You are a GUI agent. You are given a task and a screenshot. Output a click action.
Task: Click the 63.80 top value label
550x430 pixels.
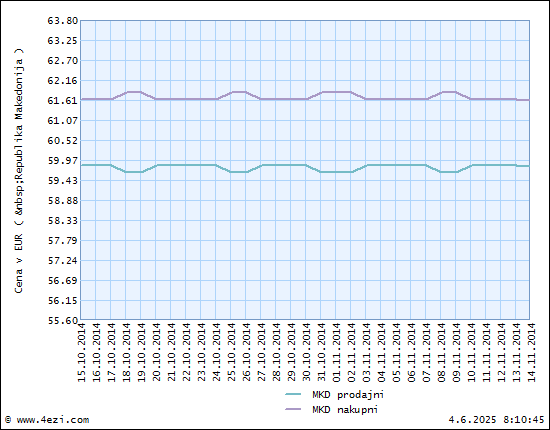pyautogui.click(x=62, y=21)
